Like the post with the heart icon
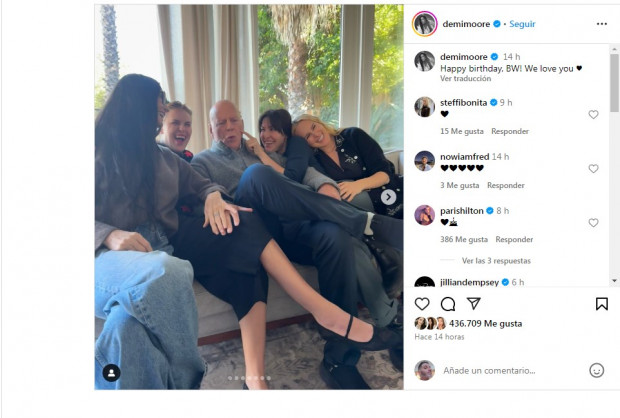Image resolution: width=620 pixels, height=418 pixels. click(422, 304)
